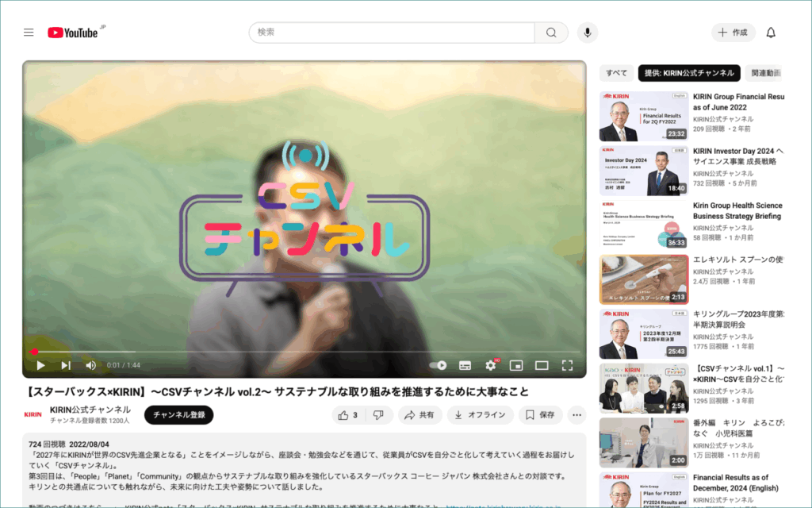Switch to miniplayer mode
812x508 pixels.
[515, 365]
